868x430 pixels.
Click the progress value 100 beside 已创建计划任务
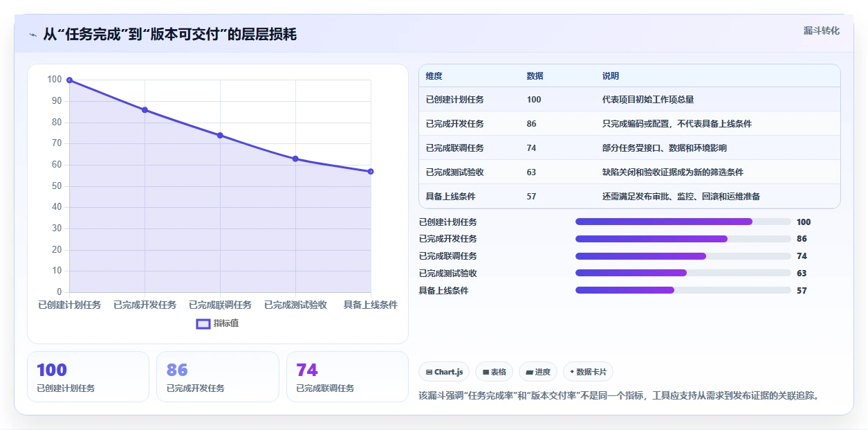pyautogui.click(x=804, y=222)
